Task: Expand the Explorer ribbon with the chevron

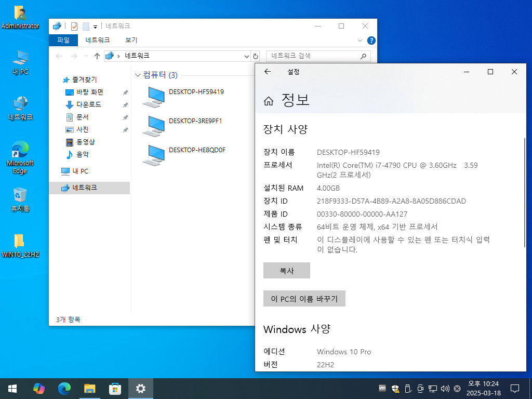Action: (360, 41)
